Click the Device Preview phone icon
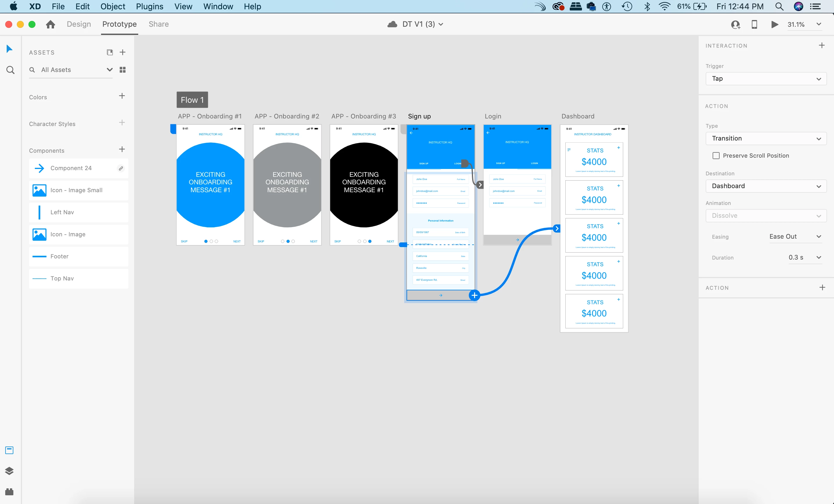Image resolution: width=834 pixels, height=504 pixels. coord(754,24)
